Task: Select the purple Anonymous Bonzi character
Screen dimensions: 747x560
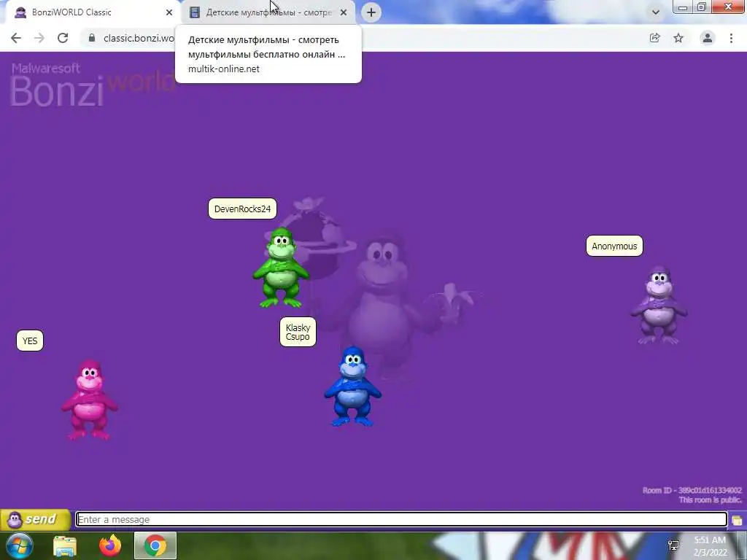Action: 659,306
